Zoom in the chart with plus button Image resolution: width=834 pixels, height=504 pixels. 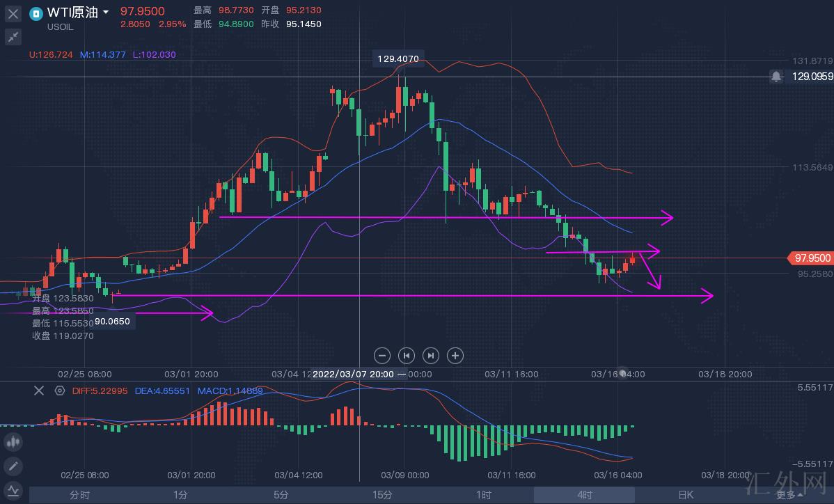pyautogui.click(x=455, y=356)
